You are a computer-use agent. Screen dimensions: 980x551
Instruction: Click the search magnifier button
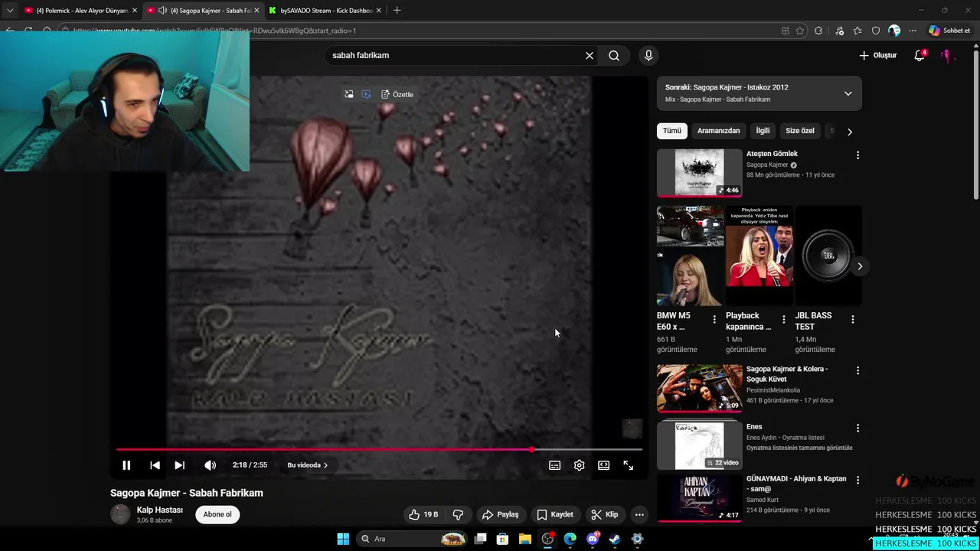click(614, 55)
